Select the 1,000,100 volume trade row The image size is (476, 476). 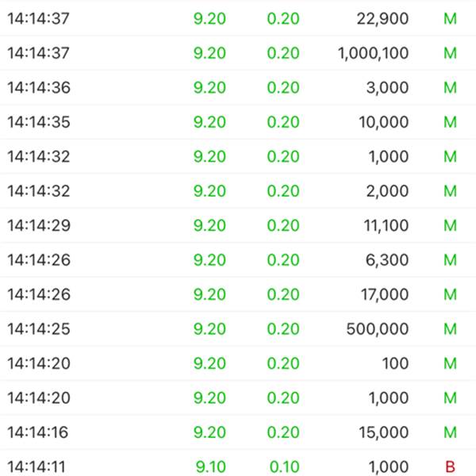tap(238, 53)
